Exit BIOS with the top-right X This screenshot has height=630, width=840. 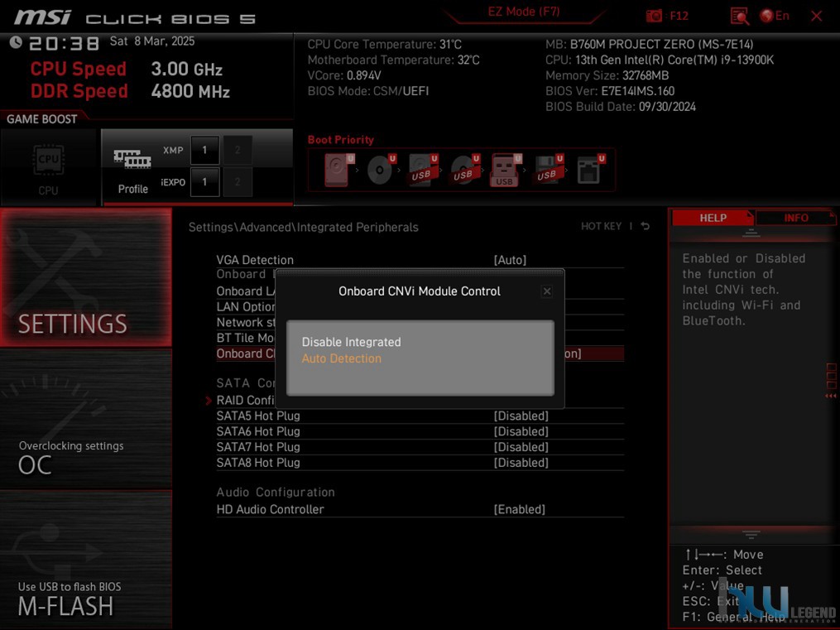[817, 16]
